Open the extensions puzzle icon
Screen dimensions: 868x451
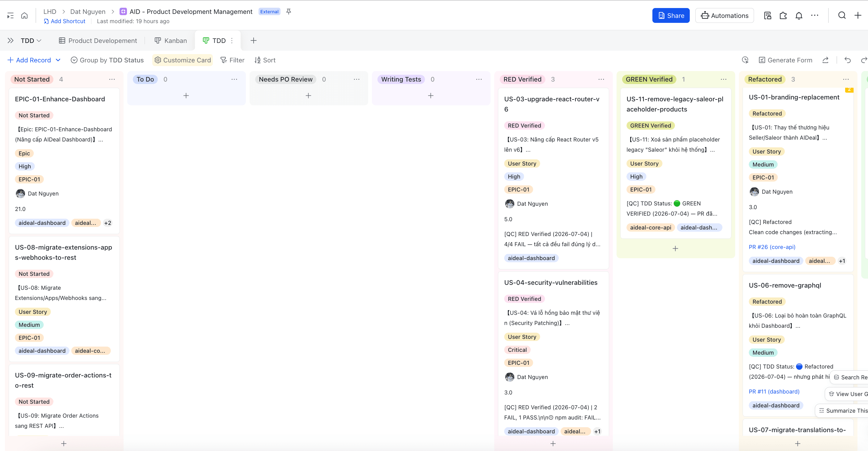click(783, 15)
